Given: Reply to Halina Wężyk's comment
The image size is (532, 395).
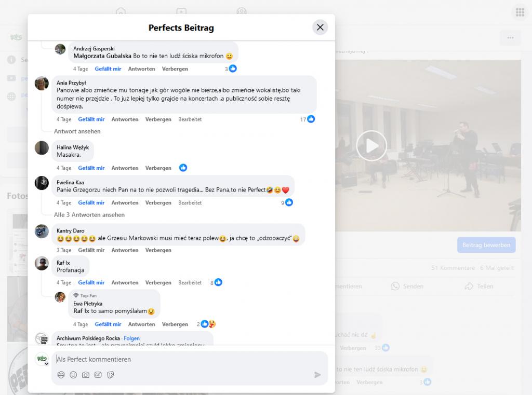Looking at the screenshot, I should [125, 168].
